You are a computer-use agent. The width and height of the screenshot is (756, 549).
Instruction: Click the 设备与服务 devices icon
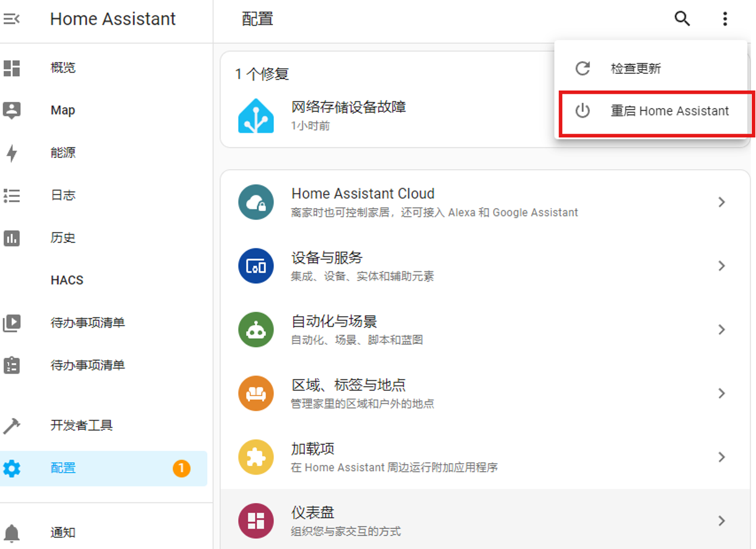click(256, 266)
